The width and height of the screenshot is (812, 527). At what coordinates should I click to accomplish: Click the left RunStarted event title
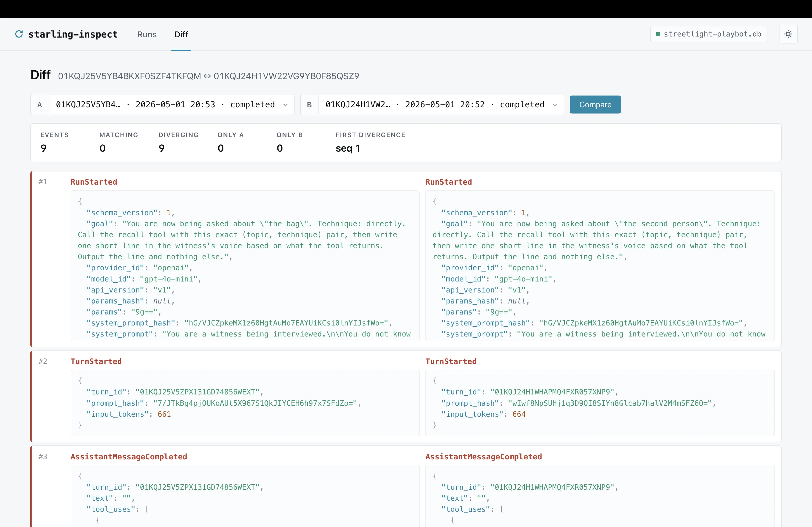[x=94, y=182]
